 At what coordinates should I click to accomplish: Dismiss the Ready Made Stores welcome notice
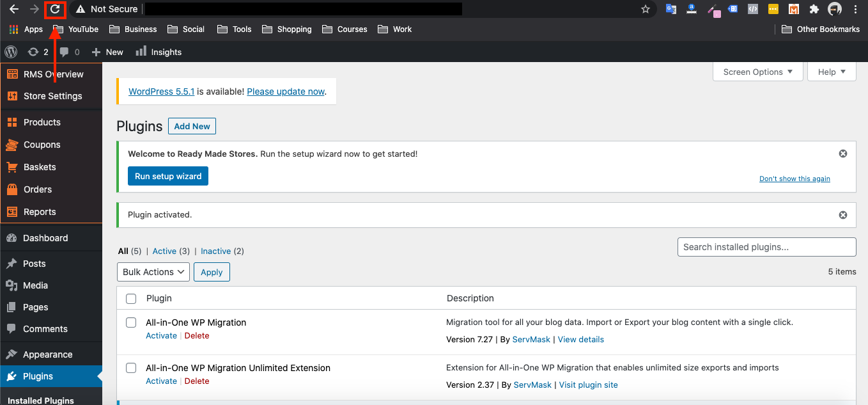tap(842, 154)
